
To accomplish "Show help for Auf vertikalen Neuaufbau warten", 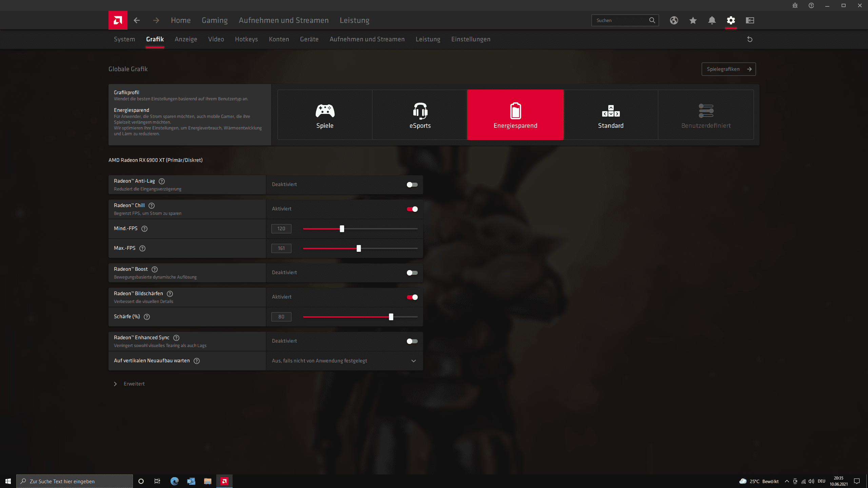I will (x=197, y=361).
